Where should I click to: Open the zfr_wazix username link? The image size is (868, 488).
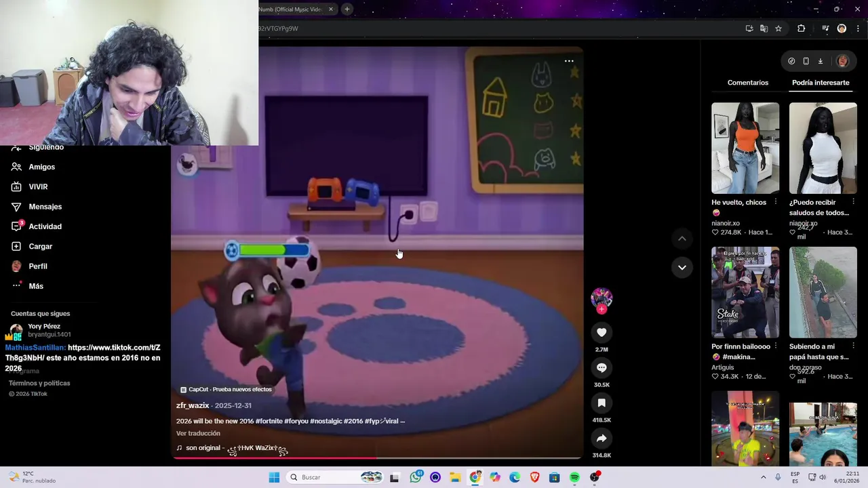click(x=193, y=405)
